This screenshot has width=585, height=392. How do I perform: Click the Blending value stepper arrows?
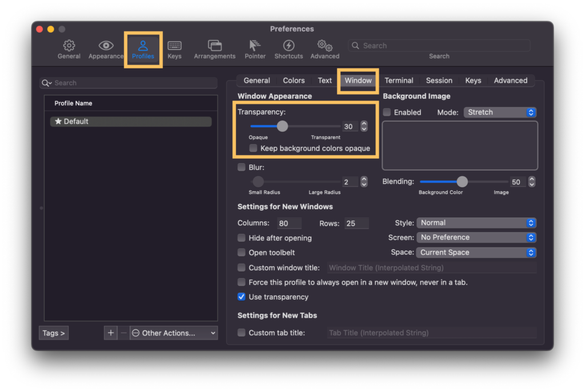point(532,182)
